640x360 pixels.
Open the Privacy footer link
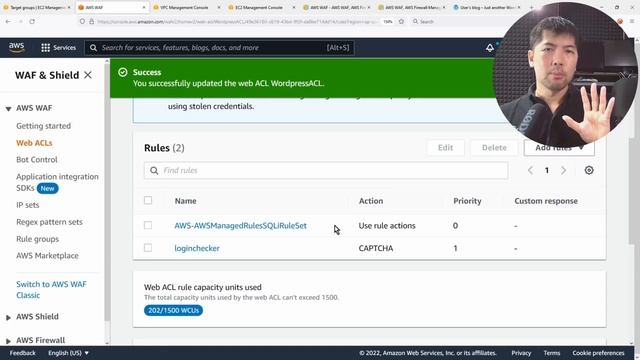(x=521, y=353)
